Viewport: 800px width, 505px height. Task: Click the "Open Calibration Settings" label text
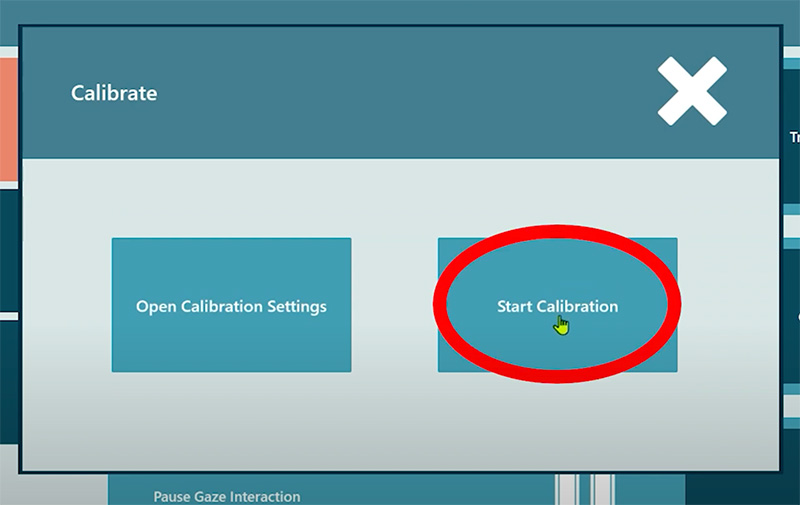(x=231, y=306)
